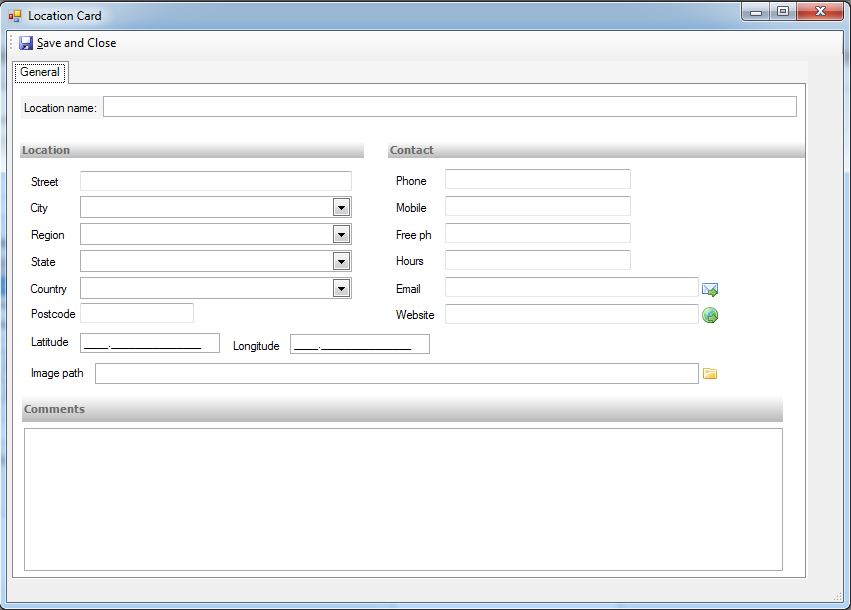
Task: Select the Image path text field
Action: click(x=396, y=374)
